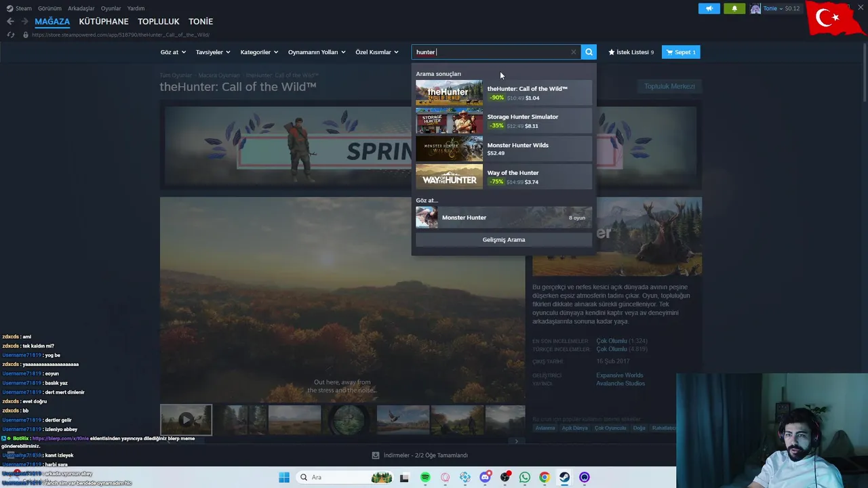Screen dimensions: 868x488
Task: Open the blue hexagon app in the taskbar
Action: coord(465,477)
